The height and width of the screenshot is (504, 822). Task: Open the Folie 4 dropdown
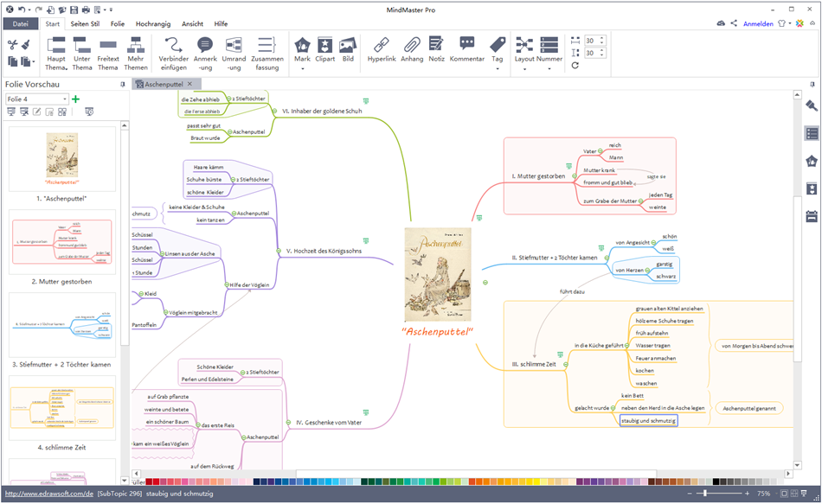pos(65,99)
